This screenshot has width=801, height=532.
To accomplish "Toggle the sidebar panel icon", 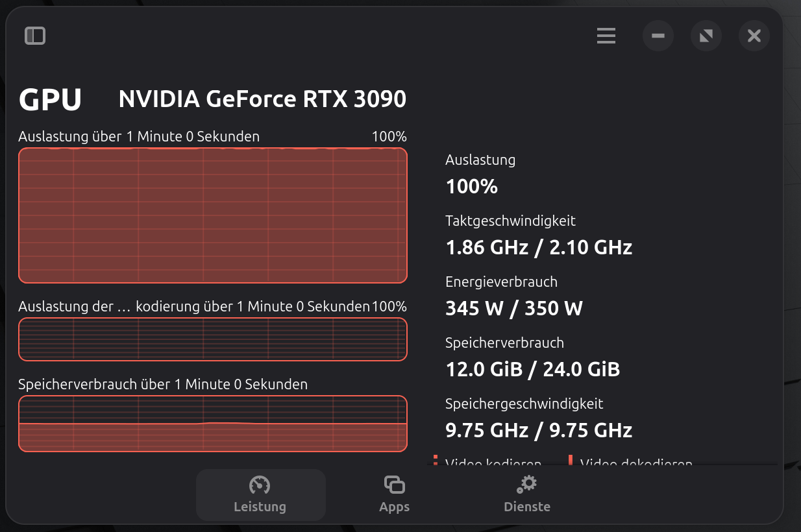I will (35, 36).
